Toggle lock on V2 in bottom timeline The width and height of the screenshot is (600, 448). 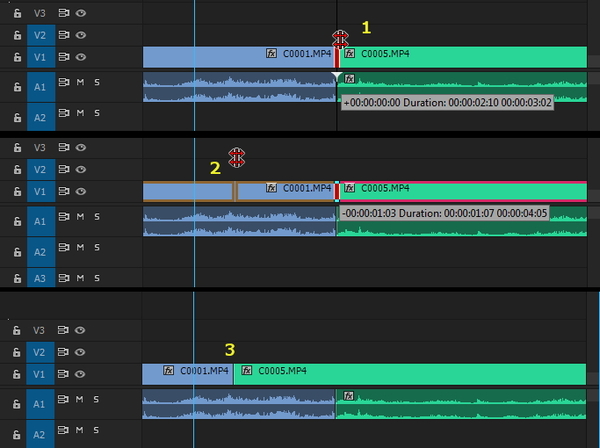(16, 352)
